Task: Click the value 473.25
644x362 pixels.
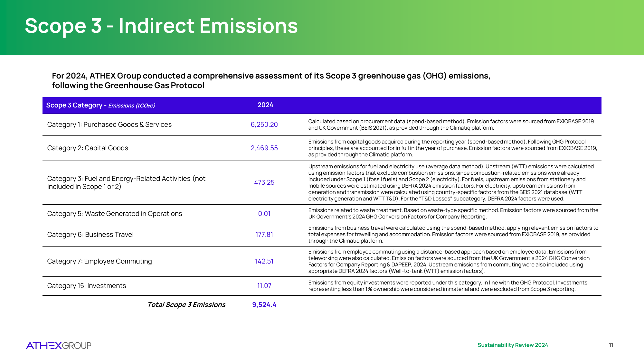Action: [264, 182]
